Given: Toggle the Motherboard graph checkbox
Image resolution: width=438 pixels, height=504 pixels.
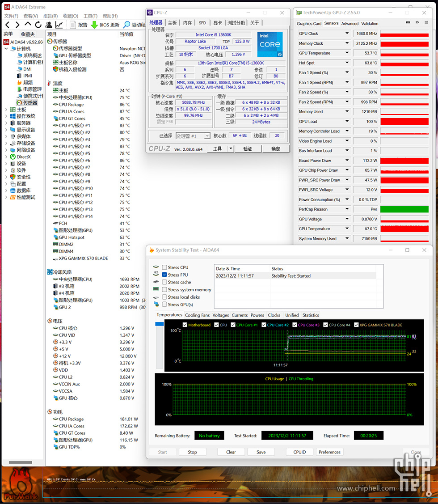Looking at the screenshot, I should 185,325.
